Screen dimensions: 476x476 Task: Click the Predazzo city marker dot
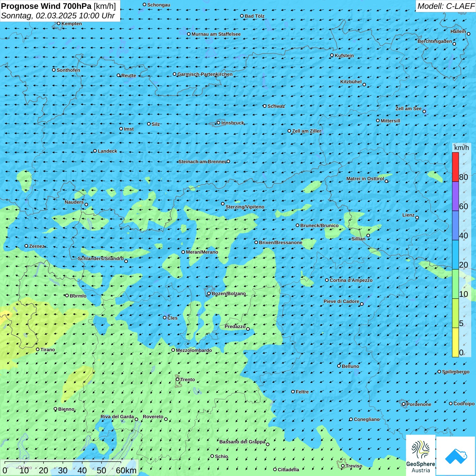click(248, 329)
